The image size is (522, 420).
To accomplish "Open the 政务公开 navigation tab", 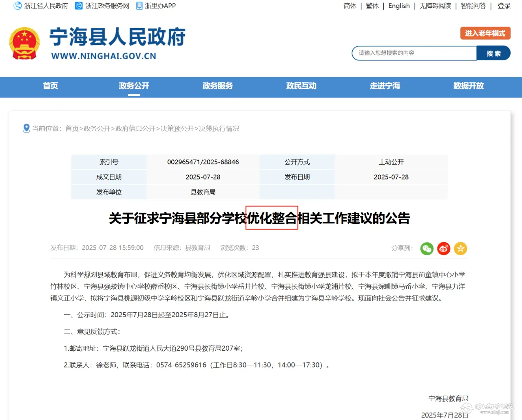I will [134, 86].
